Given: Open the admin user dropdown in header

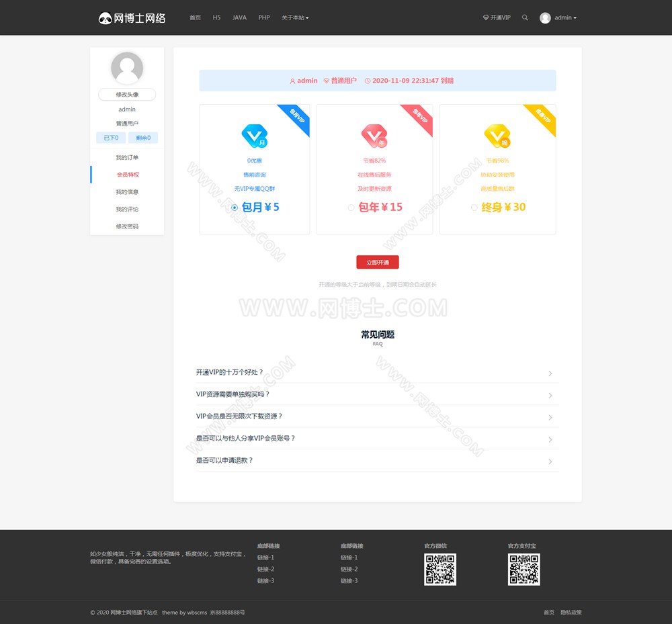Looking at the screenshot, I should (565, 17).
